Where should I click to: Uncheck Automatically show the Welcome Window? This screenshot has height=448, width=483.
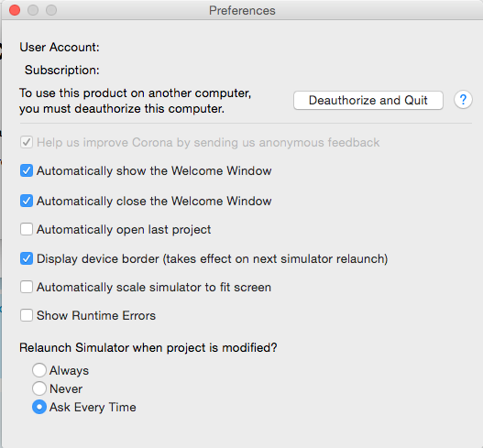tap(27, 170)
